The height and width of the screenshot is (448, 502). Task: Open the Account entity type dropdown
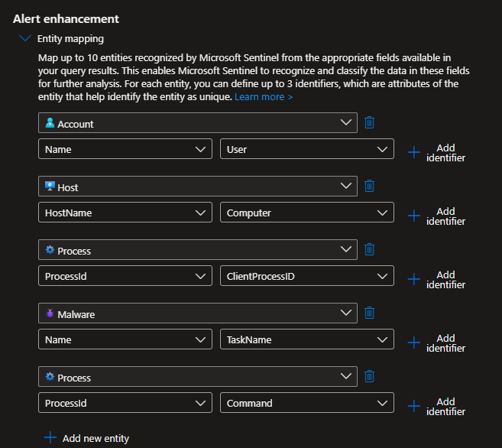(197, 123)
